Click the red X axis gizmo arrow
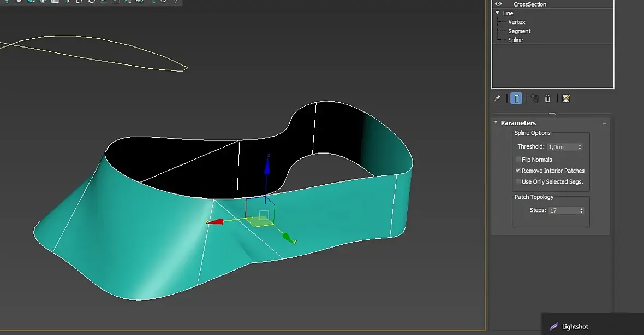 pos(215,222)
